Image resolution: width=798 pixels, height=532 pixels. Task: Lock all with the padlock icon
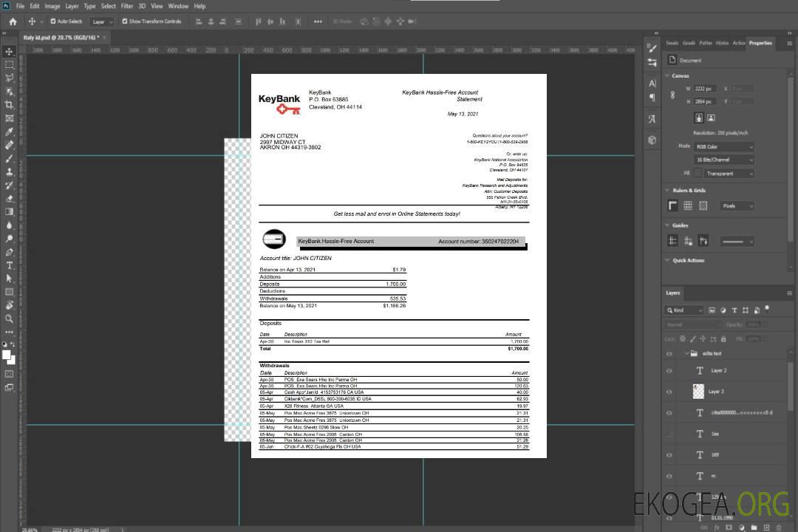(x=723, y=339)
